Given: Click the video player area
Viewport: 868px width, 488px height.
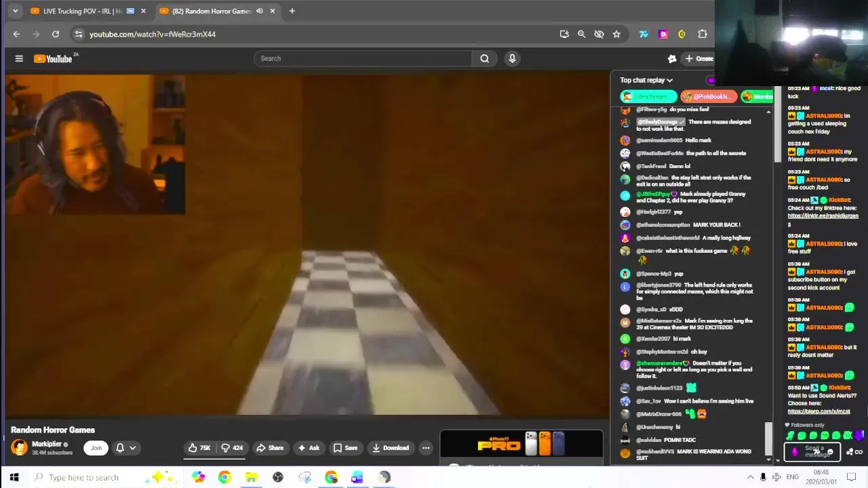Looking at the screenshot, I should (307, 244).
